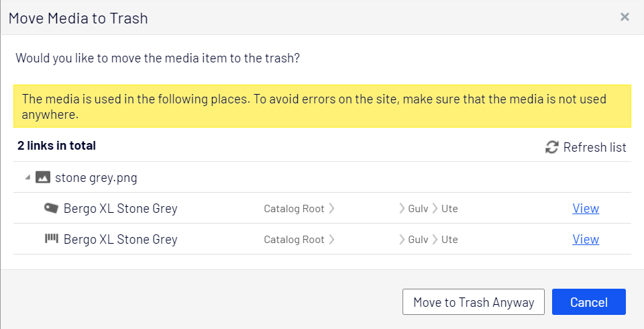
Task: Select the first Bergo XL Stone Grey product row
Action: coord(323,208)
